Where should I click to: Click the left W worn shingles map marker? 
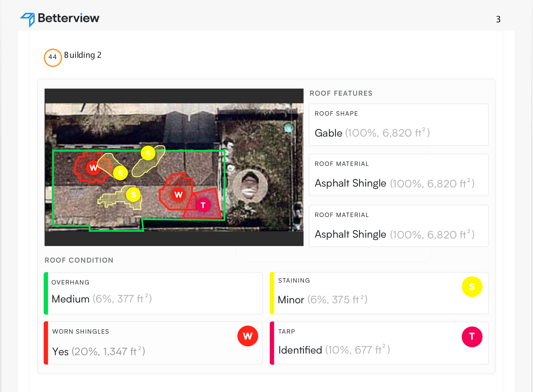click(93, 168)
